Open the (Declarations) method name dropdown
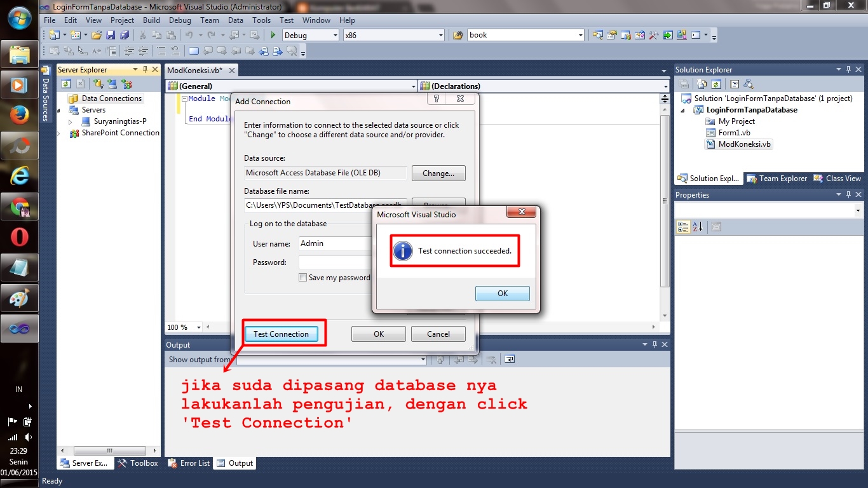 coord(665,86)
